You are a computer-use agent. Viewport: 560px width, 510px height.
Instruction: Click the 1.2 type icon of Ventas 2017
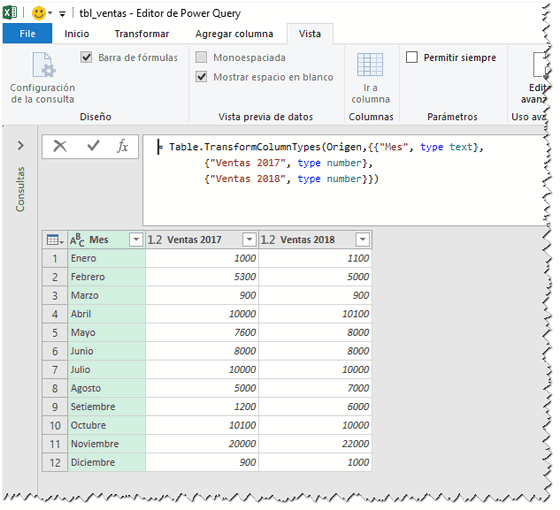(154, 240)
